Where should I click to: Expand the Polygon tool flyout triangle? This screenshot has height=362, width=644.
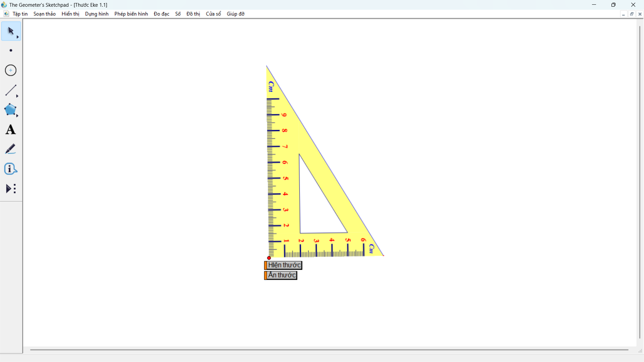[x=17, y=116]
